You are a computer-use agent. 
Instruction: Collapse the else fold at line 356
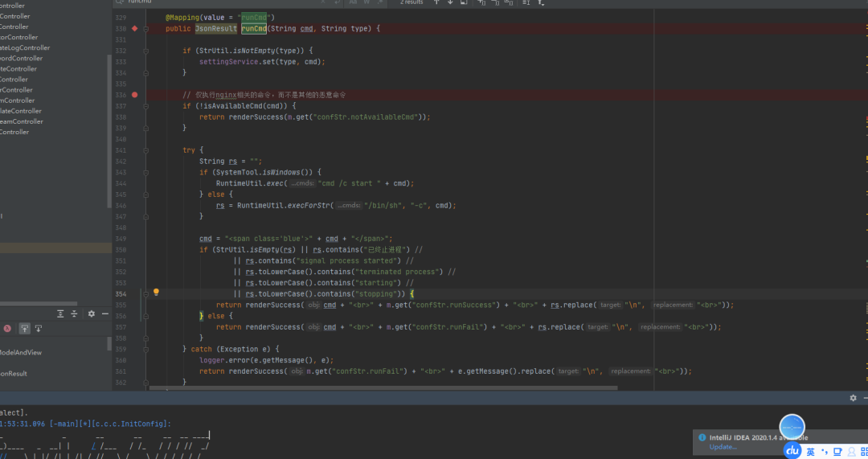[x=145, y=316]
